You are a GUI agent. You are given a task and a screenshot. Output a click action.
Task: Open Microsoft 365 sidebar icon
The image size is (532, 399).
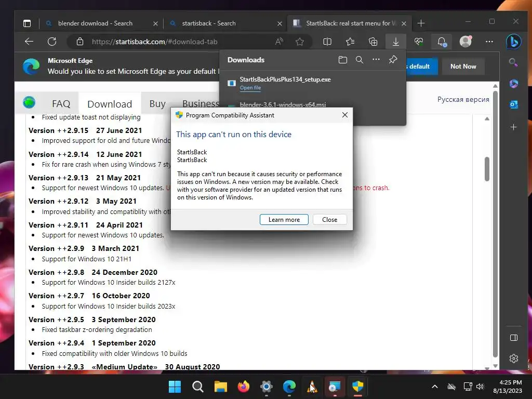514,84
